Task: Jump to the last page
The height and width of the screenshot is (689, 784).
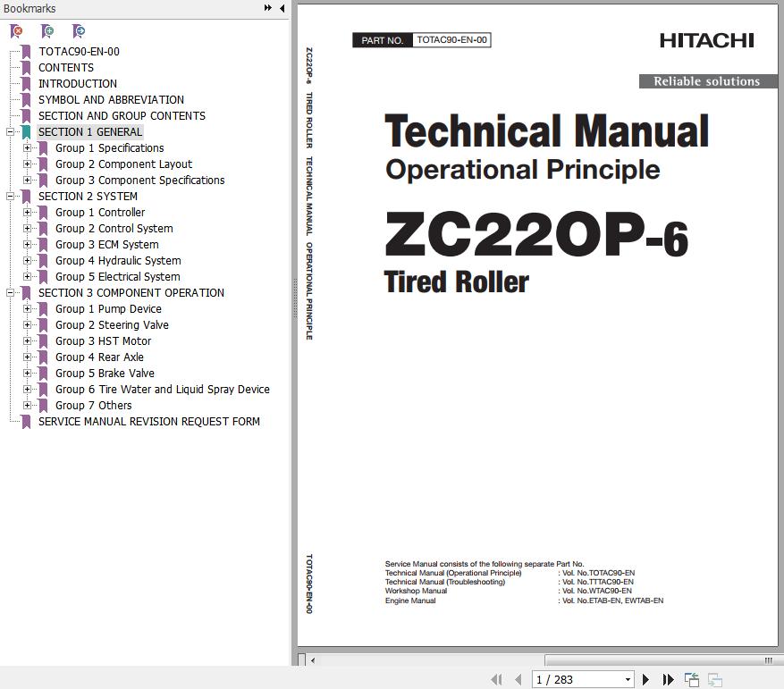Action: tap(668, 679)
